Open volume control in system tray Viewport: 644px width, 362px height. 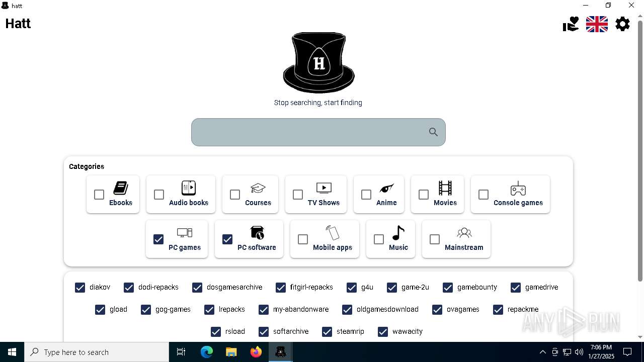(x=579, y=352)
